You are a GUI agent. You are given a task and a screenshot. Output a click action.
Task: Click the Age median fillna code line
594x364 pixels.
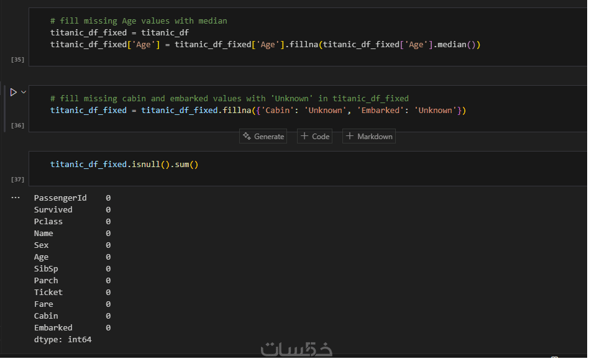(265, 45)
